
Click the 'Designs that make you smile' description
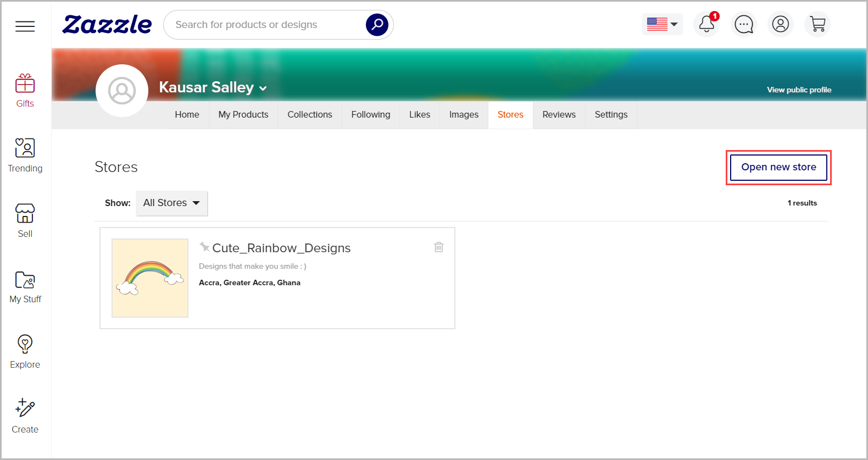coord(253,266)
